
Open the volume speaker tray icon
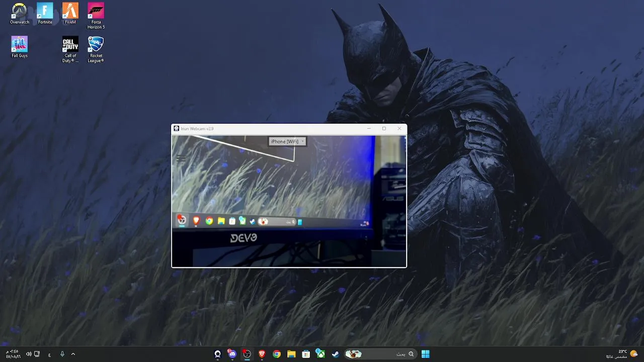29,354
